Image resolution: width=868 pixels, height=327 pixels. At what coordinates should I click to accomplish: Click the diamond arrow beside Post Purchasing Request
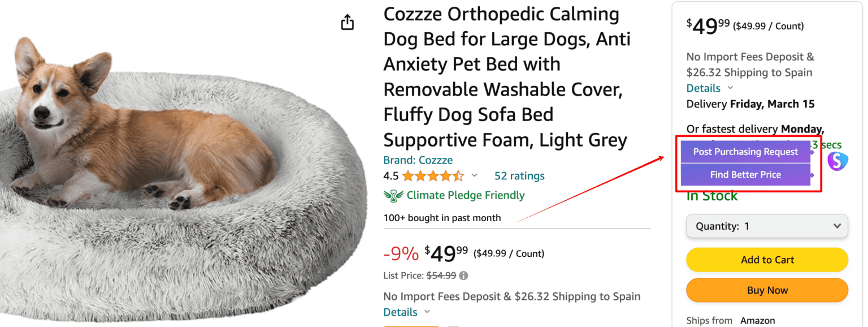pyautogui.click(x=812, y=152)
